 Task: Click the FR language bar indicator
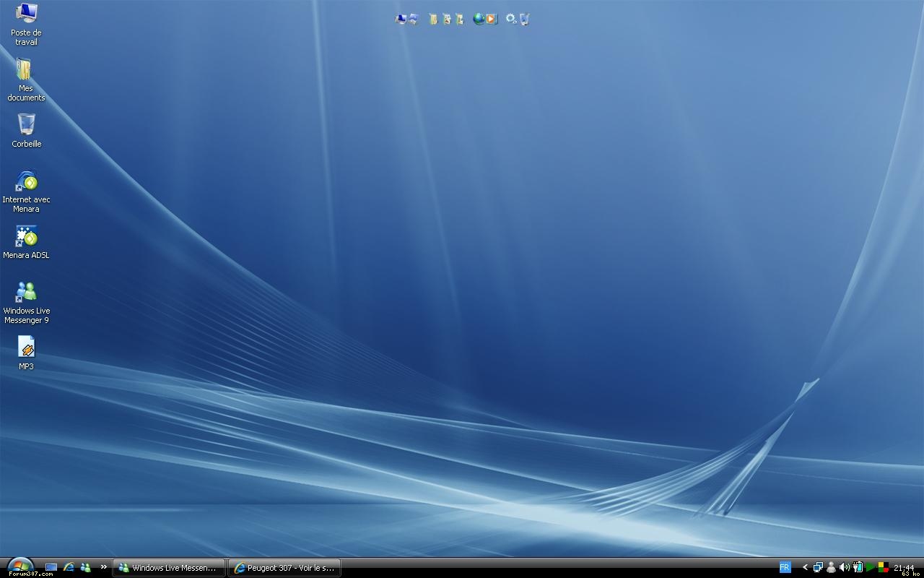click(785, 567)
